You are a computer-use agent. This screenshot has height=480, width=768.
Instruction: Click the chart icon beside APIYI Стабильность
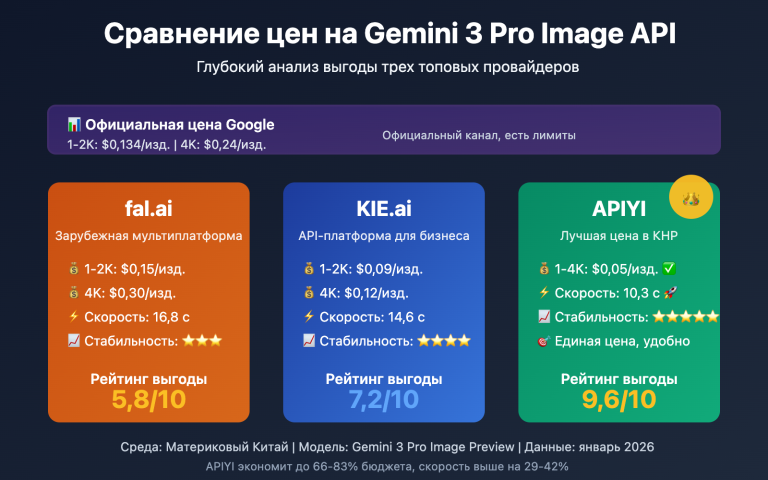[x=544, y=316]
